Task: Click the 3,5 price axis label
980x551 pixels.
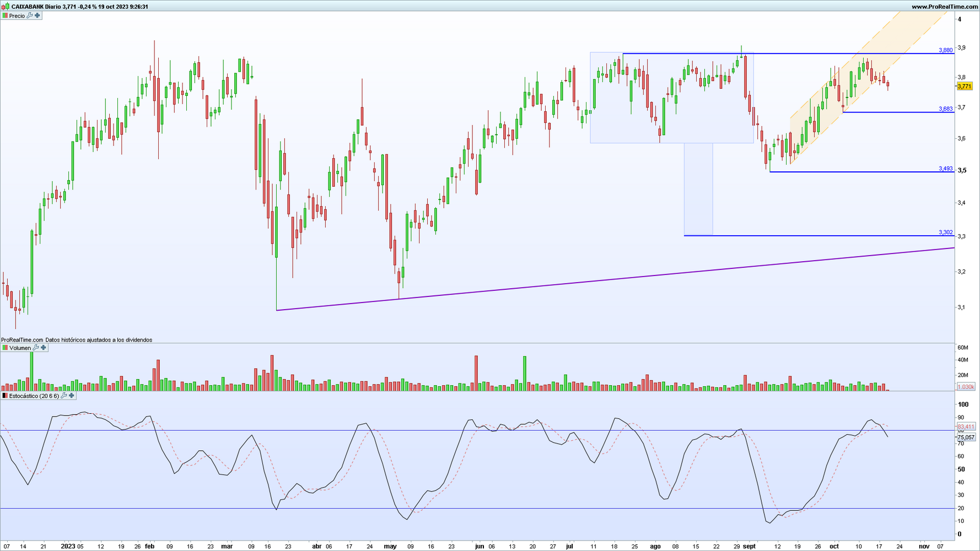Action: click(962, 171)
